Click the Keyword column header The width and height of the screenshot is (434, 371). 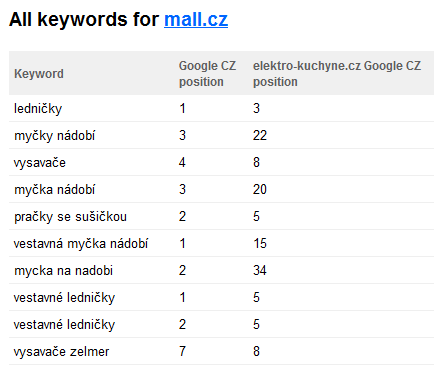tap(39, 74)
